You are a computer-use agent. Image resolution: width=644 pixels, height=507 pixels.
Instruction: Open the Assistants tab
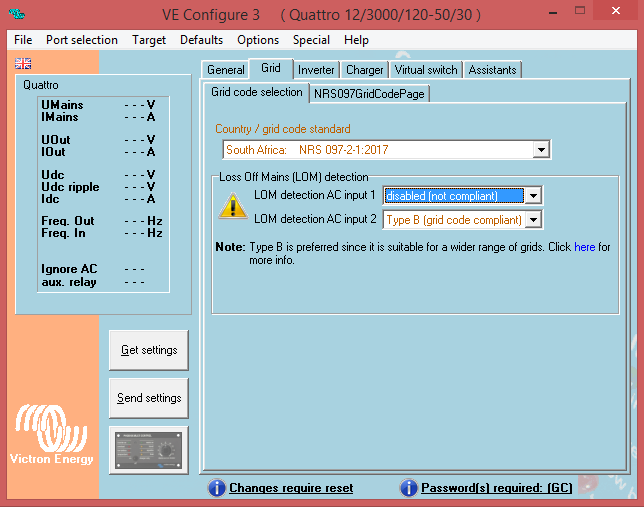click(x=492, y=70)
